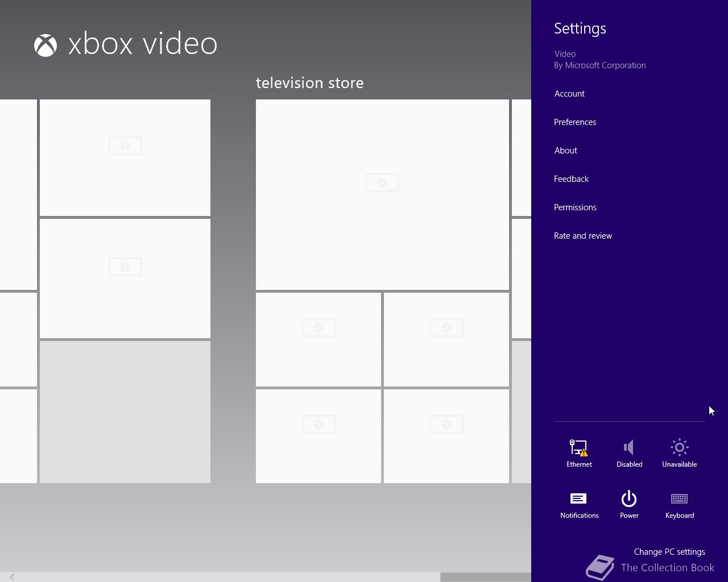
Task: Open Preferences in Settings pane
Action: click(x=575, y=122)
